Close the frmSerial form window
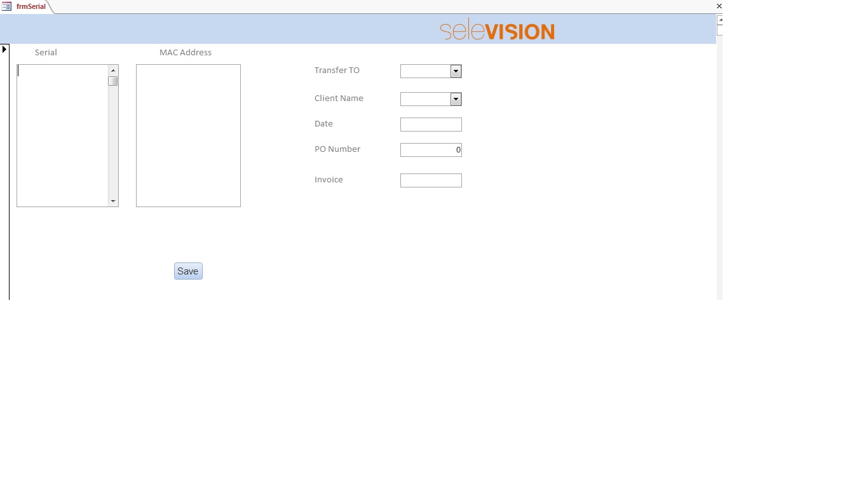868x488 pixels. [x=719, y=6]
